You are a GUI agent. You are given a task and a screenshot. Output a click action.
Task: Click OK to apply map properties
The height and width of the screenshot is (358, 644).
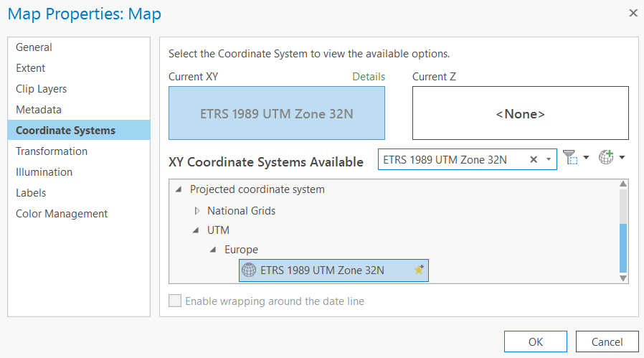click(x=535, y=341)
